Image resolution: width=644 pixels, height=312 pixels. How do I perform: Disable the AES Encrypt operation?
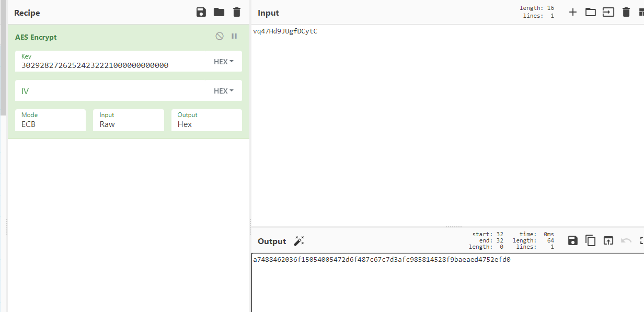click(x=220, y=36)
